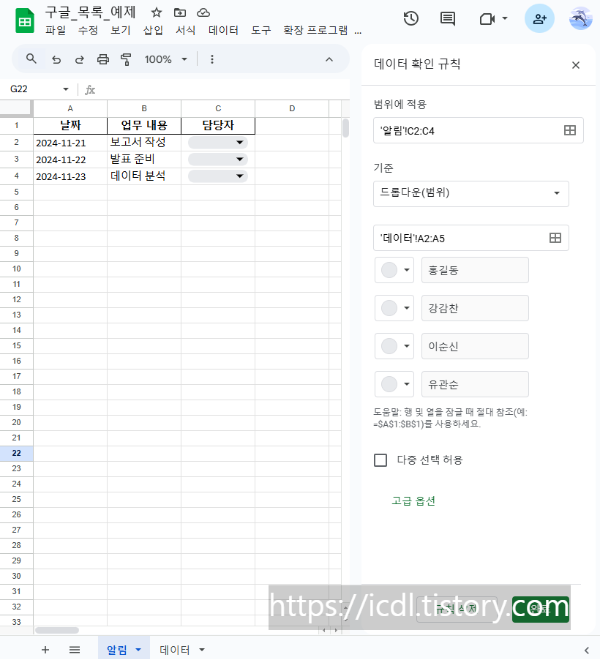Click the 유관순 item field
Viewport: 600px width, 659px height.
(475, 384)
